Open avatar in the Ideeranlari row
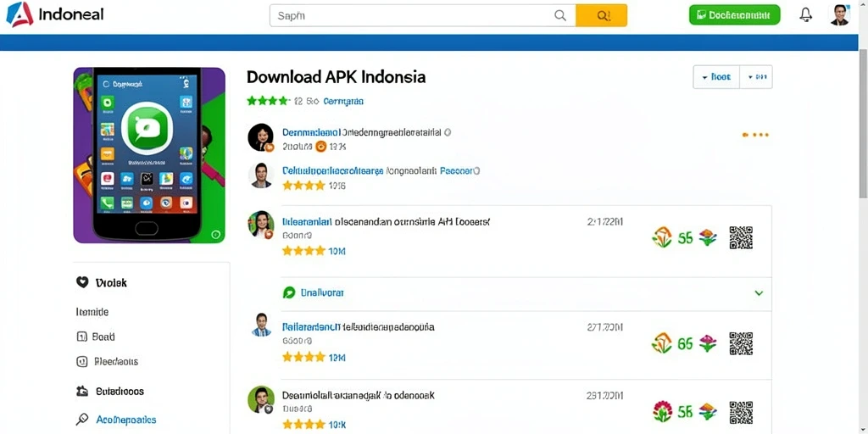 [x=261, y=225]
